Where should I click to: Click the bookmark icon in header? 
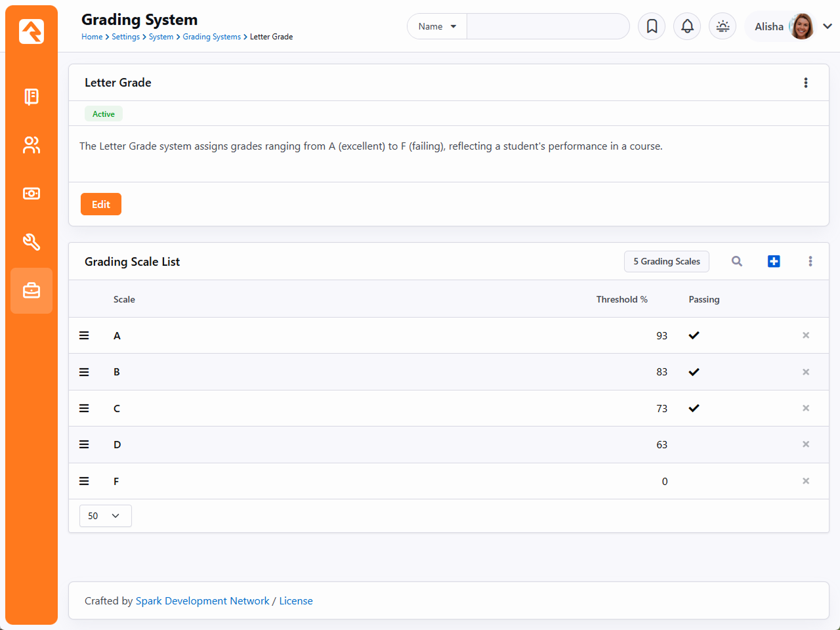(652, 26)
